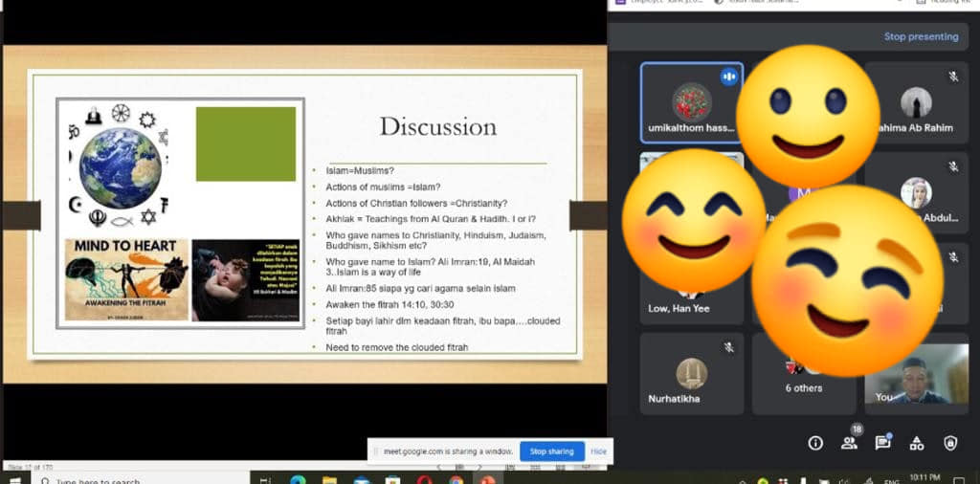Open the '6 others' participants tile
Image resolution: width=980 pixels, height=484 pixels.
click(802, 374)
